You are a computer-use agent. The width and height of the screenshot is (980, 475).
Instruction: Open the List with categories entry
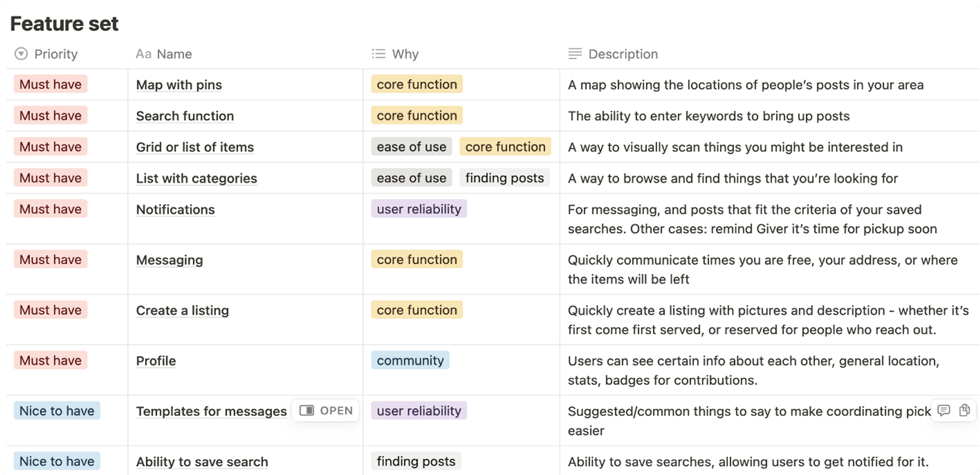point(196,178)
